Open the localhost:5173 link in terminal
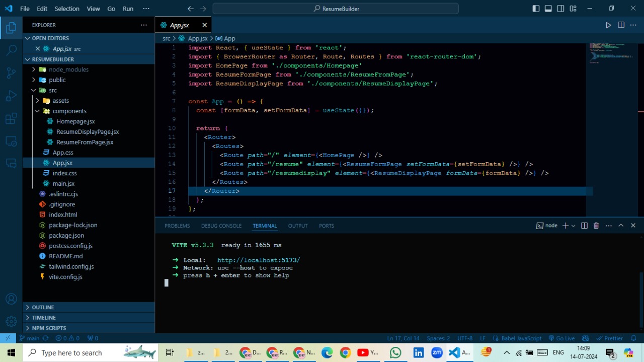The image size is (644, 362). tap(258, 260)
